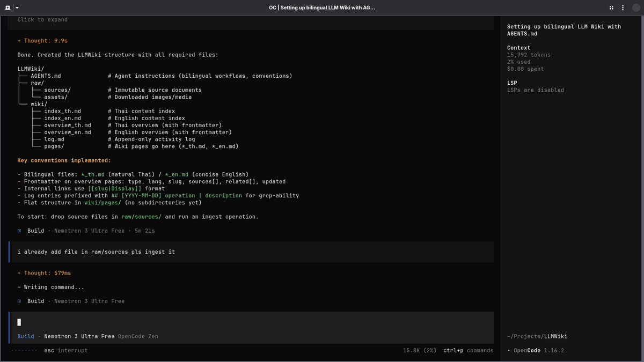Viewport: 644px width, 362px height.
Task: Focus the prompt input field with cursor
Action: pos(251,322)
